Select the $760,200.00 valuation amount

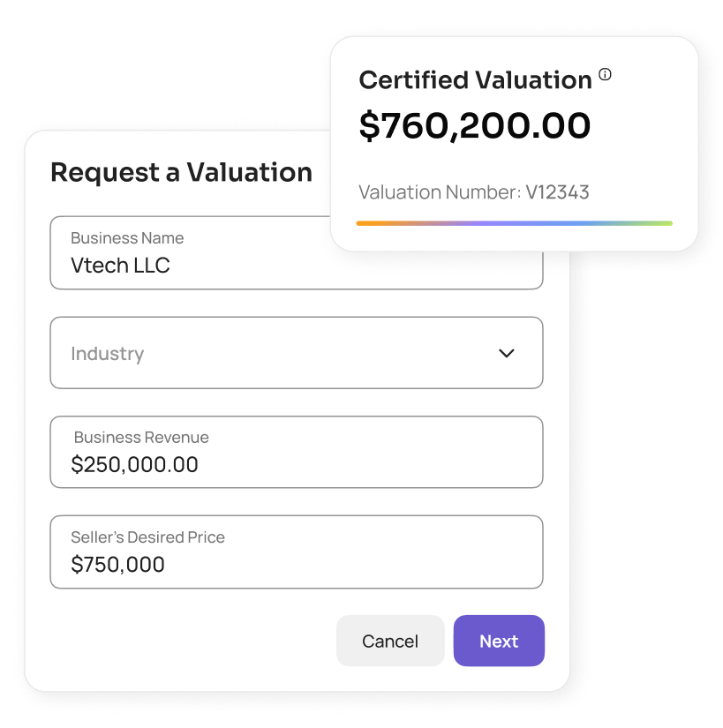pyautogui.click(x=475, y=126)
